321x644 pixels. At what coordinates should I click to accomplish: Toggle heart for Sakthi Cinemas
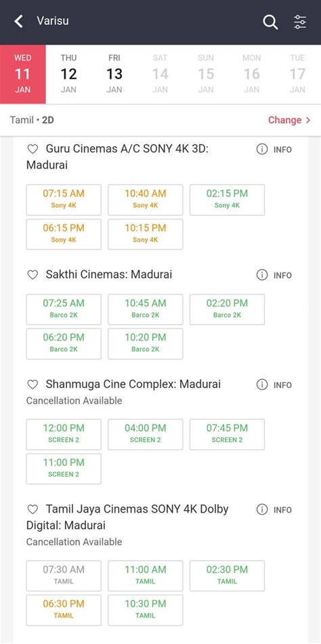[x=33, y=275]
